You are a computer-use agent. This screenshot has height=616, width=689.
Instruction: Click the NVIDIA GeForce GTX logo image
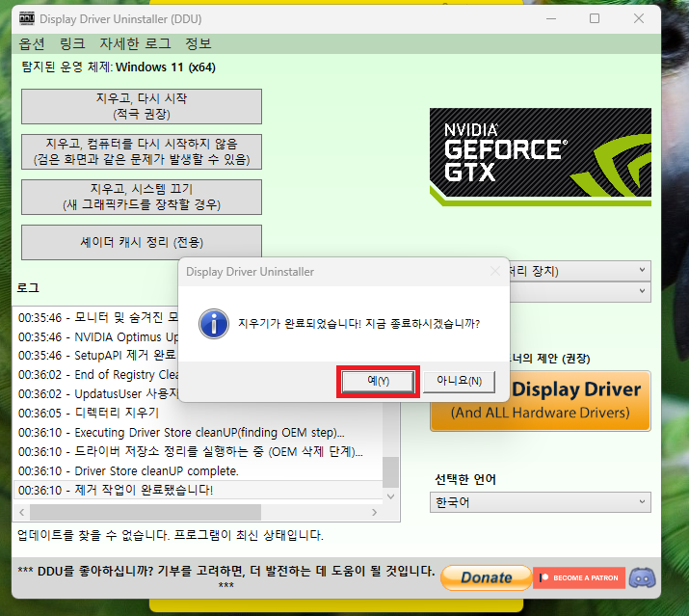(541, 157)
